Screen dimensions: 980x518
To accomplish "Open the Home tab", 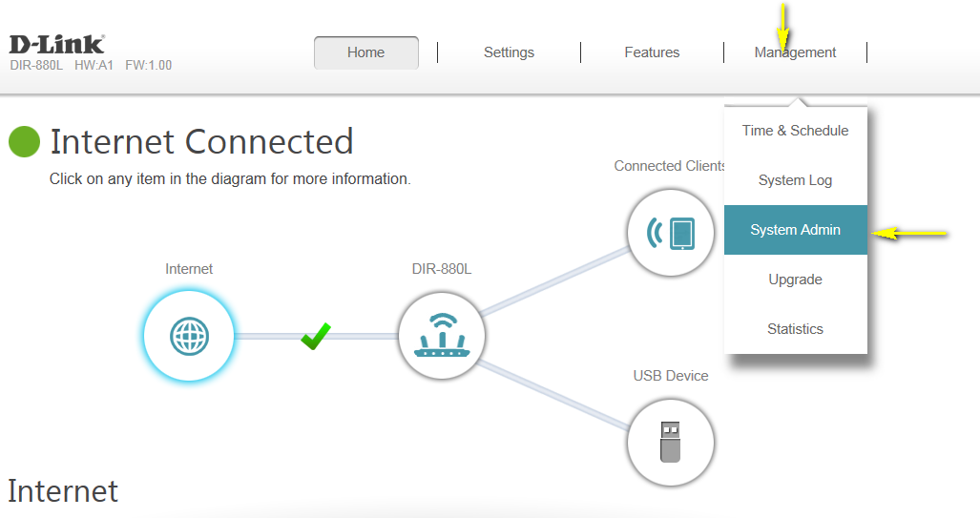I will pos(365,52).
